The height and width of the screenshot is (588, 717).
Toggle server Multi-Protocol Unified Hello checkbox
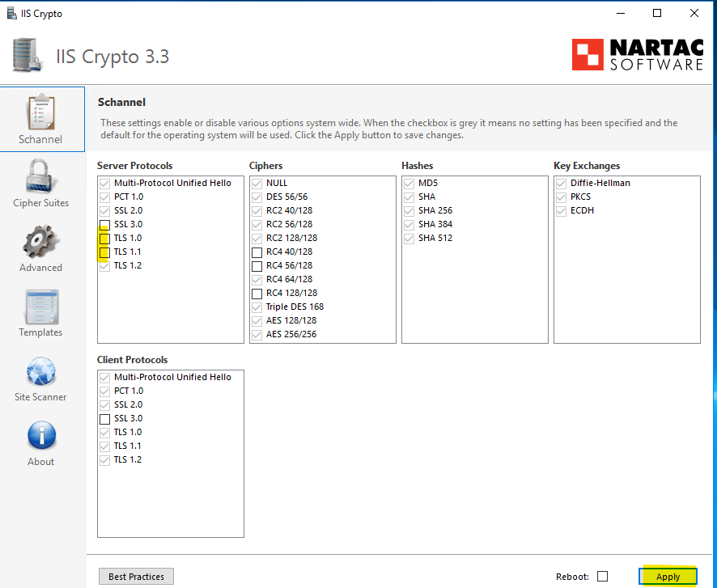[x=104, y=184]
